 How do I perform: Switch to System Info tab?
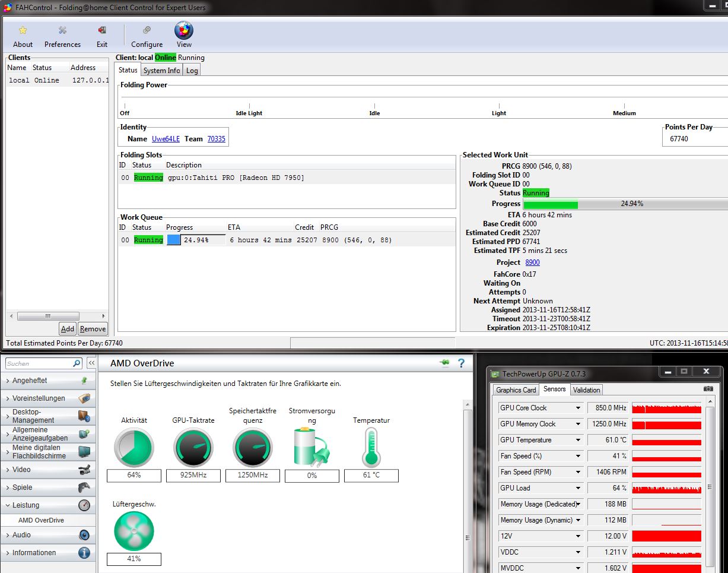[161, 70]
